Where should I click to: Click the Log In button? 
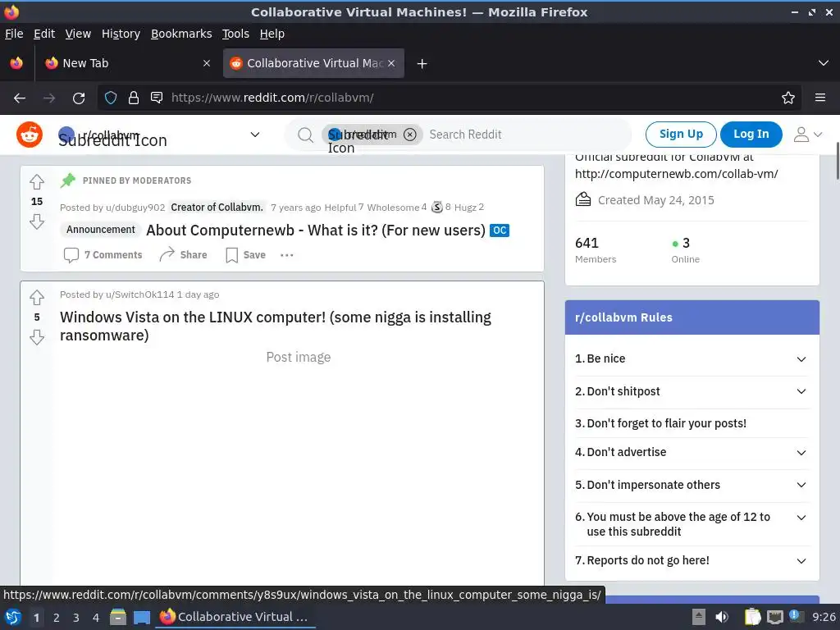751,134
